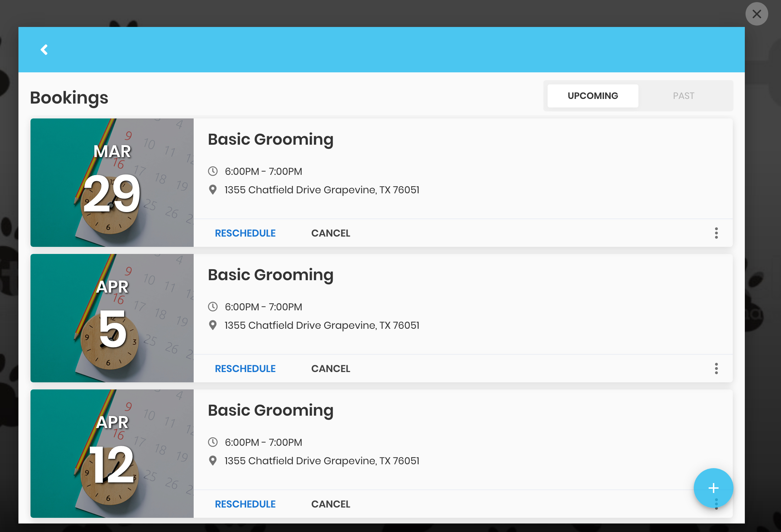Open the APR 5 calendar thumbnail
The height and width of the screenshot is (532, 781).
point(112,318)
